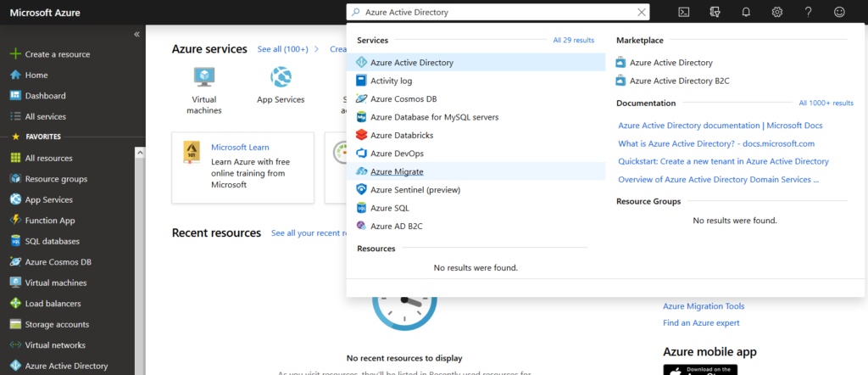
Task: Click the Storage accounts sidebar icon
Action: [15, 324]
